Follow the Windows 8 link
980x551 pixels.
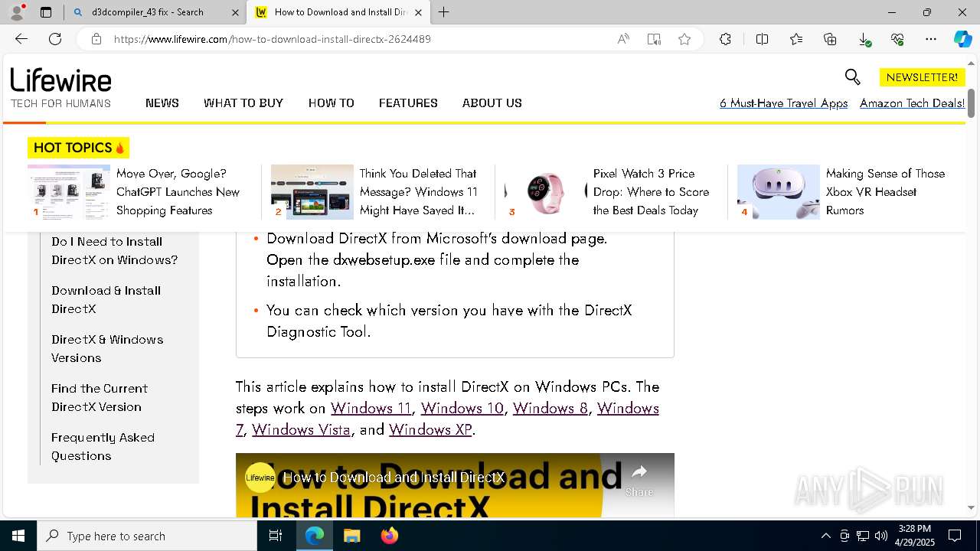click(550, 409)
